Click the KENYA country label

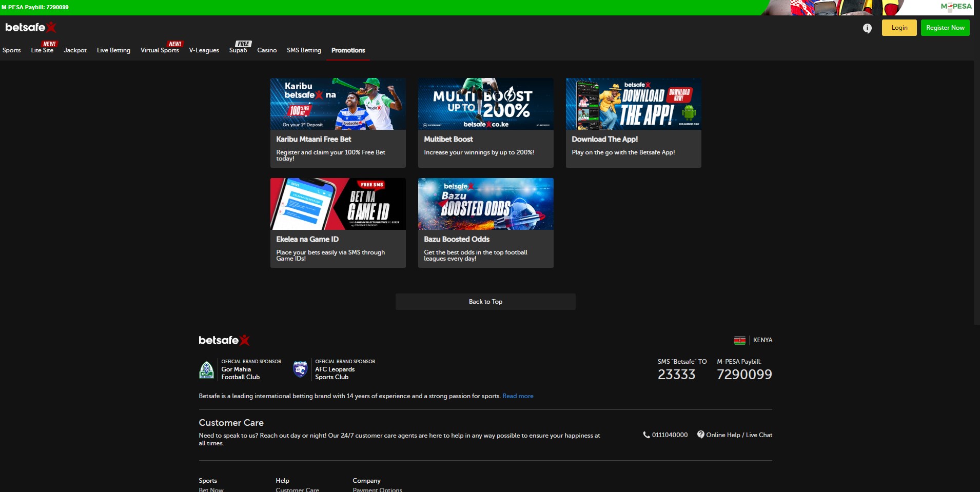coord(762,340)
